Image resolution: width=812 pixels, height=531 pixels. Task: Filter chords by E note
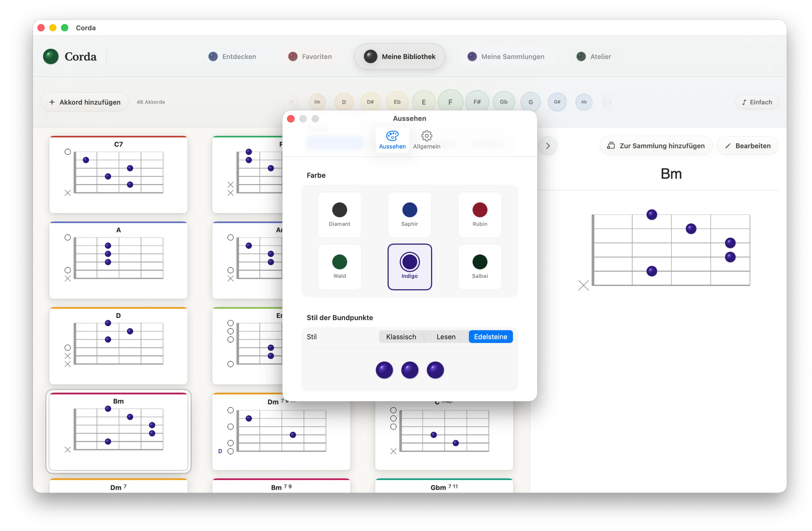424,102
